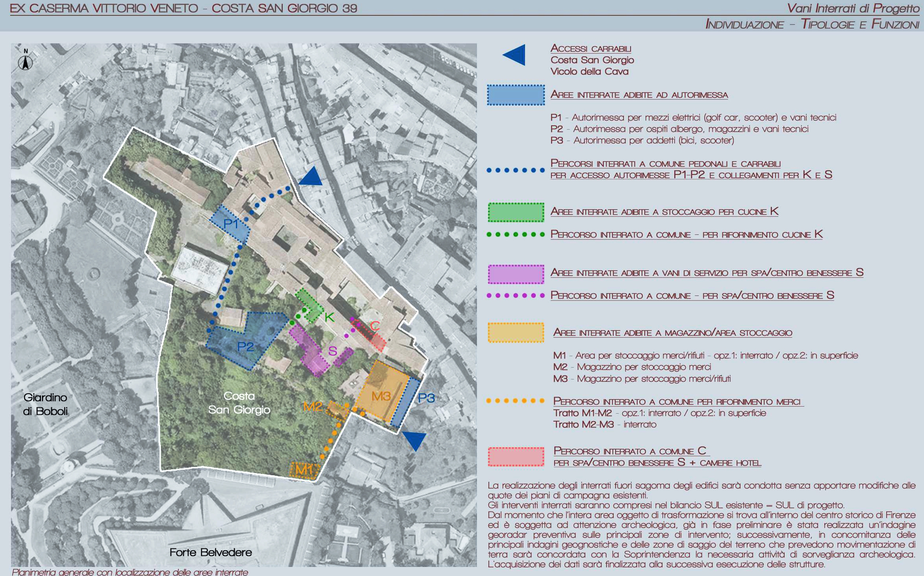Click the 'Tratto M1-M2' line
The height and width of the screenshot is (576, 924).
pyautogui.click(x=660, y=413)
